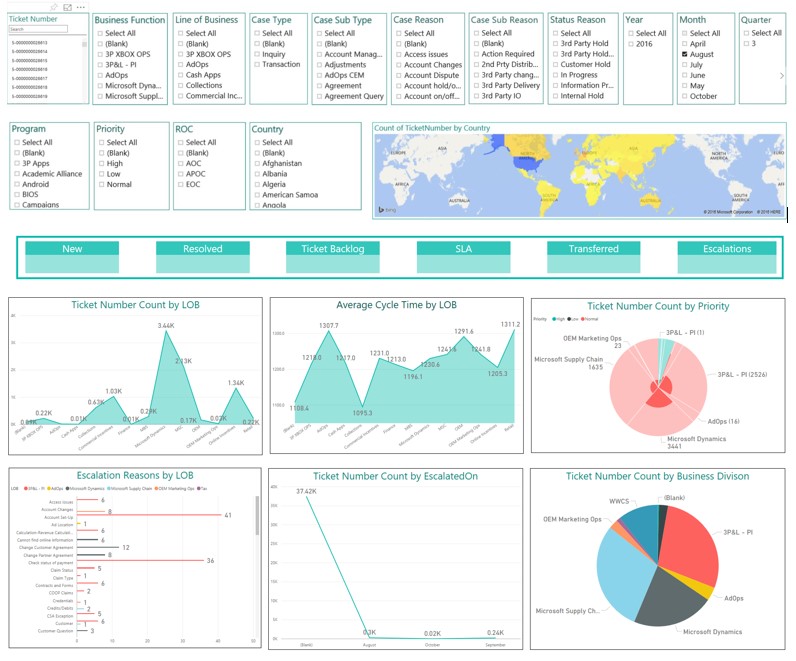Select Normal in Priority slicer
The image size is (796, 661).
[102, 184]
